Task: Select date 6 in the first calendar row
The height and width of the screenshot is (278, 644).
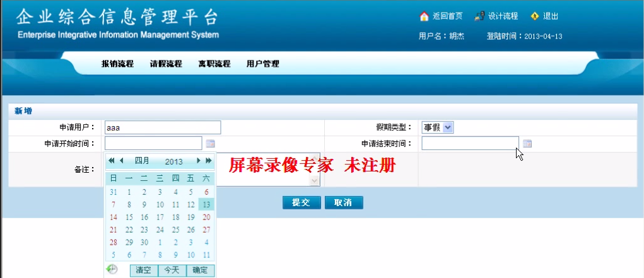Action: (x=206, y=192)
